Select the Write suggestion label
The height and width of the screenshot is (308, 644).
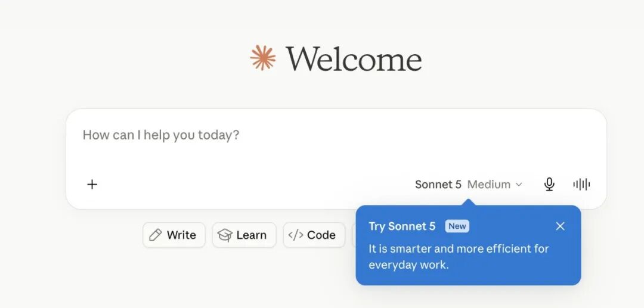pos(181,235)
